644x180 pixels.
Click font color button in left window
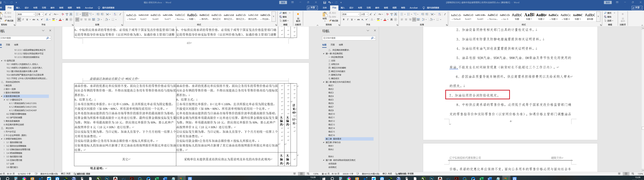pos(60,19)
